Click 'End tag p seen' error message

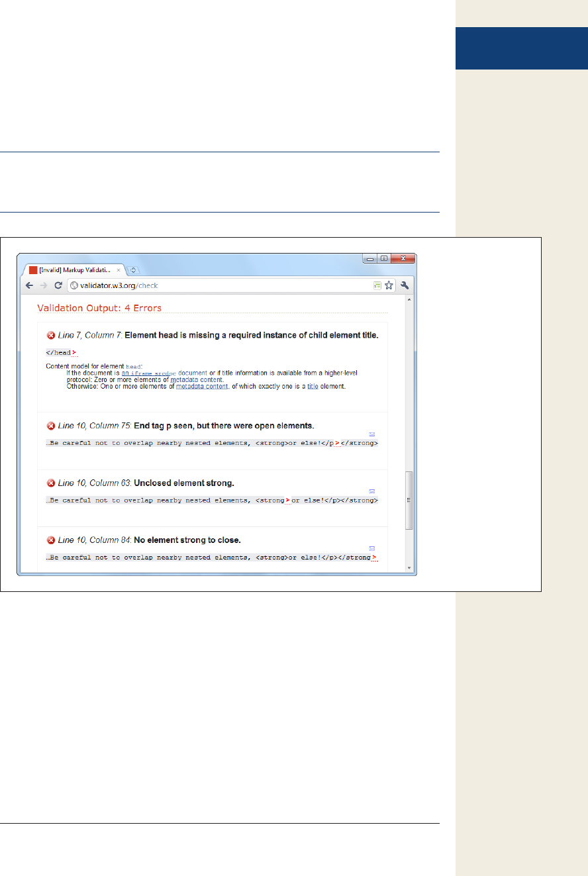[224, 425]
